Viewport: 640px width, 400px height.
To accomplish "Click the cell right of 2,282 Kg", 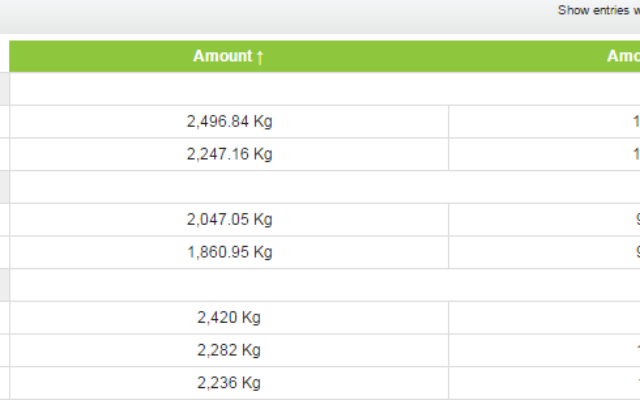I will (544, 350).
